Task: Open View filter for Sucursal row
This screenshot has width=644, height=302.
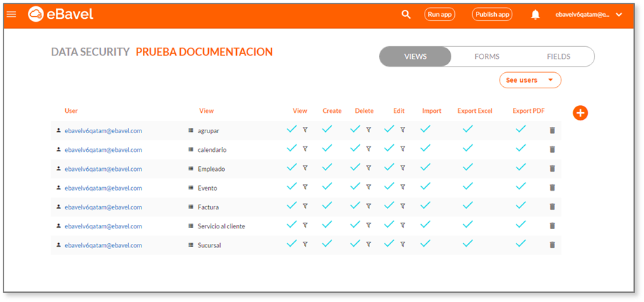Action: pyautogui.click(x=305, y=244)
